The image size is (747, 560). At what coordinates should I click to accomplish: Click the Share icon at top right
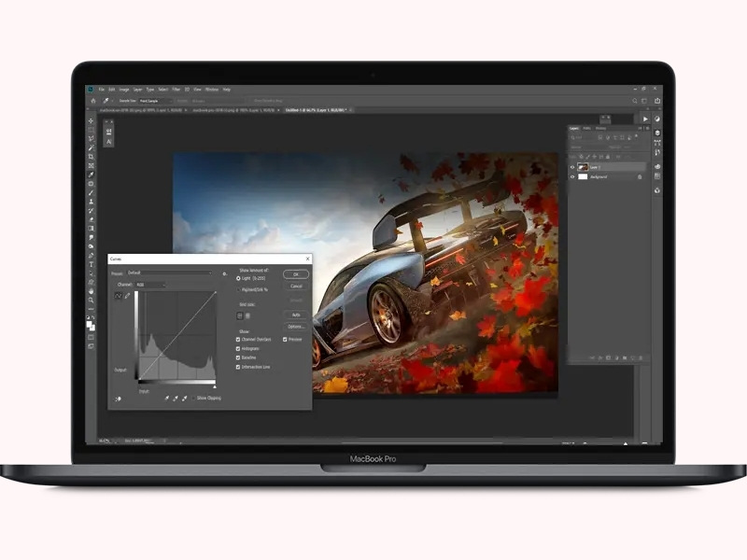pyautogui.click(x=657, y=101)
